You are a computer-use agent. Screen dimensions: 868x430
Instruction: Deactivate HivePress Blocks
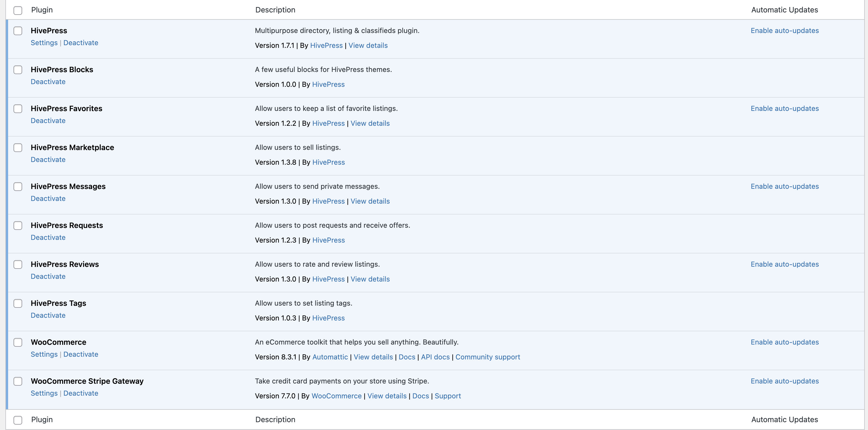pos(48,82)
